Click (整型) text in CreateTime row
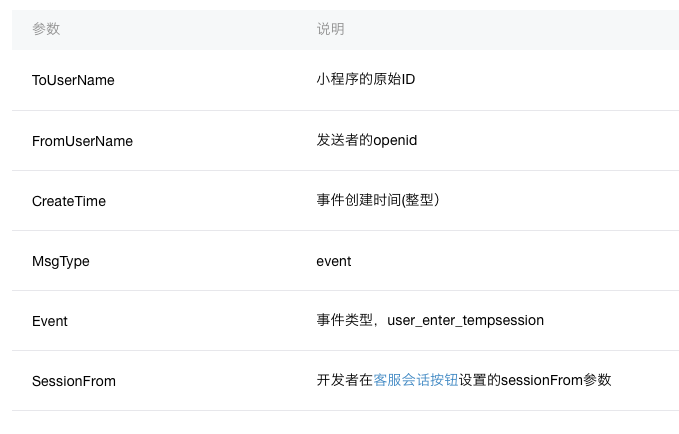This screenshot has height=434, width=679. 420,200
